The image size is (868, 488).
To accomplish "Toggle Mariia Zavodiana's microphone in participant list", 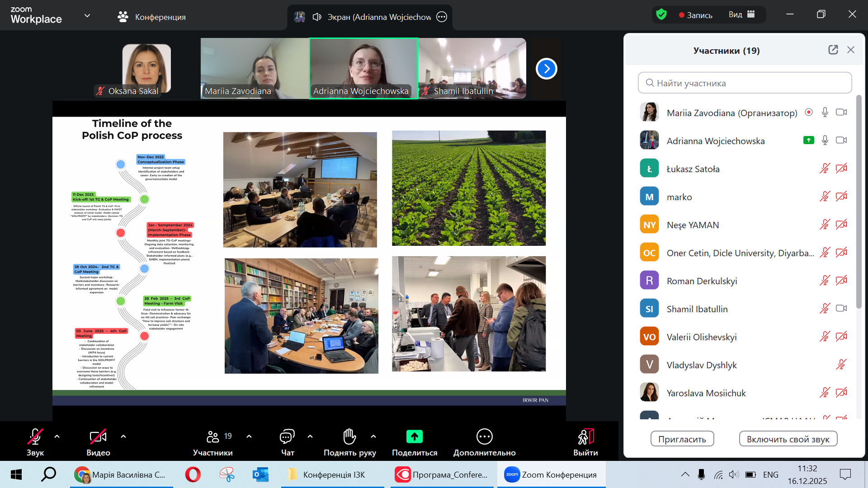I will point(825,113).
